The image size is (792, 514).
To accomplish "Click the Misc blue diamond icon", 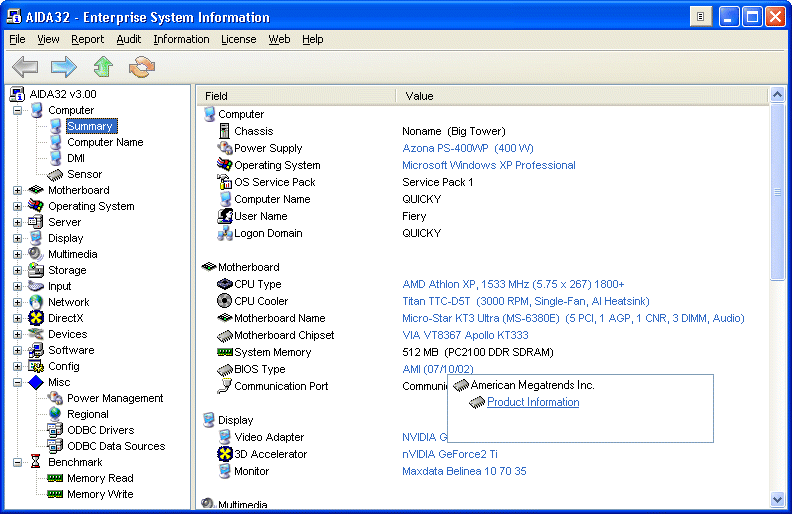I will pos(36,382).
